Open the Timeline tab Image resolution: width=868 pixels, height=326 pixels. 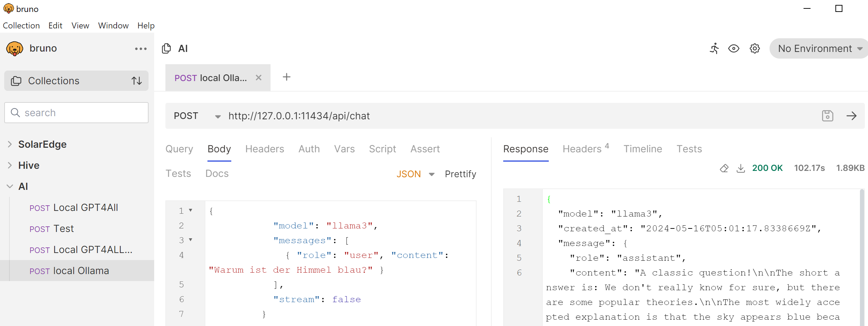[643, 149]
